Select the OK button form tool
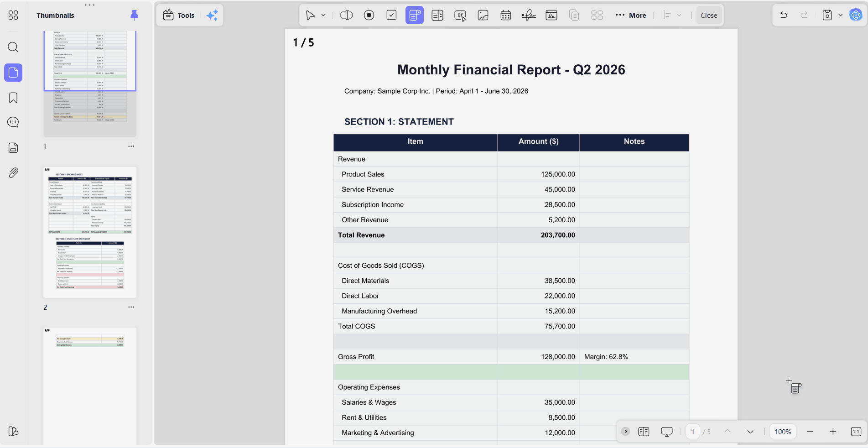Screen dimensions: 868x448 pyautogui.click(x=460, y=16)
